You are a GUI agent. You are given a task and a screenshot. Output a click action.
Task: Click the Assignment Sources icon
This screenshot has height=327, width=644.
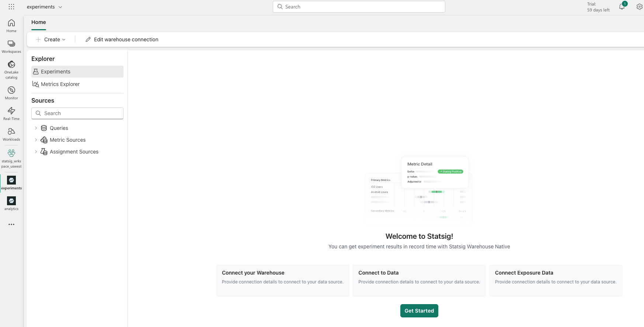44,152
